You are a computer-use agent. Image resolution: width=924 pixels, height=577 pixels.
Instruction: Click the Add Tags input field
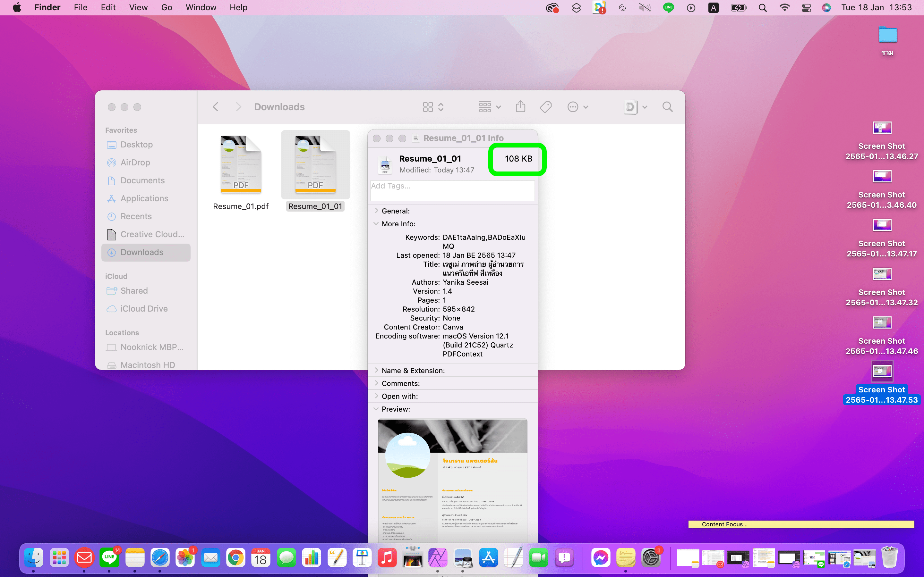coord(452,190)
